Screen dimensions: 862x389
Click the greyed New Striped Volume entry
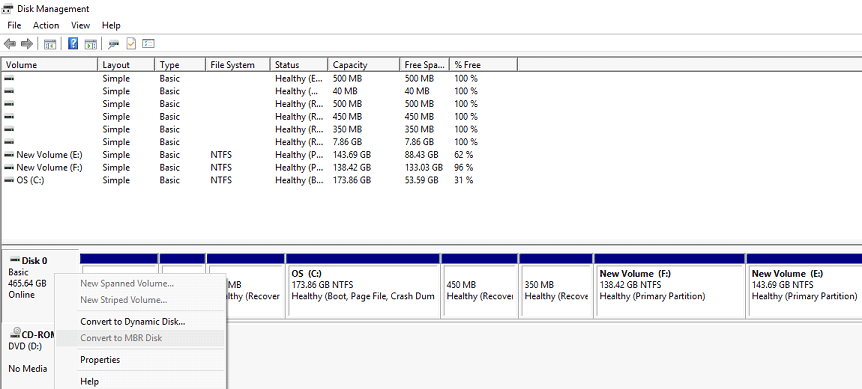(x=141, y=300)
